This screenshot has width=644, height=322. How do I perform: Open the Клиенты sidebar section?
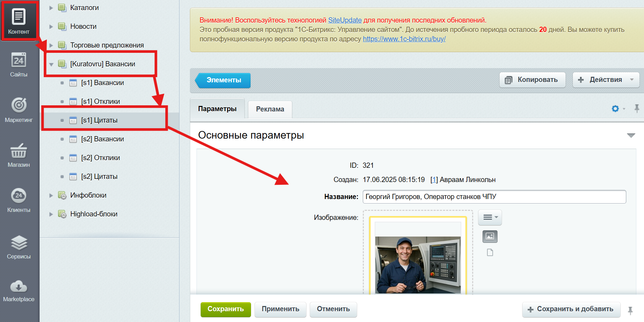[x=19, y=200]
